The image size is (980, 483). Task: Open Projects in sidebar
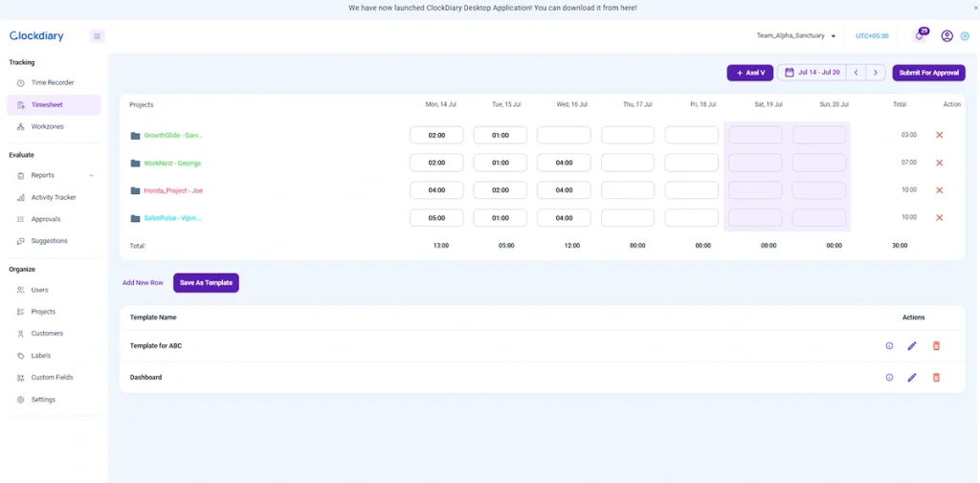click(54, 312)
